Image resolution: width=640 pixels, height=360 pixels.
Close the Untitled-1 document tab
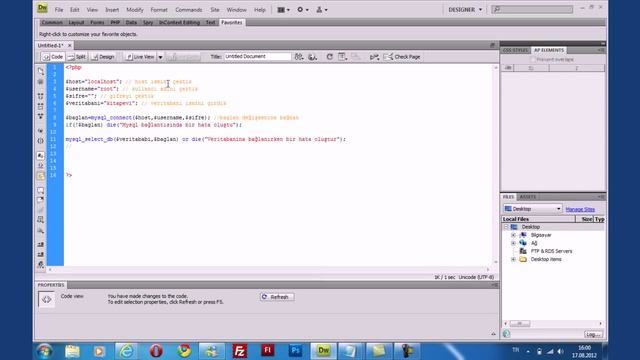click(69, 45)
